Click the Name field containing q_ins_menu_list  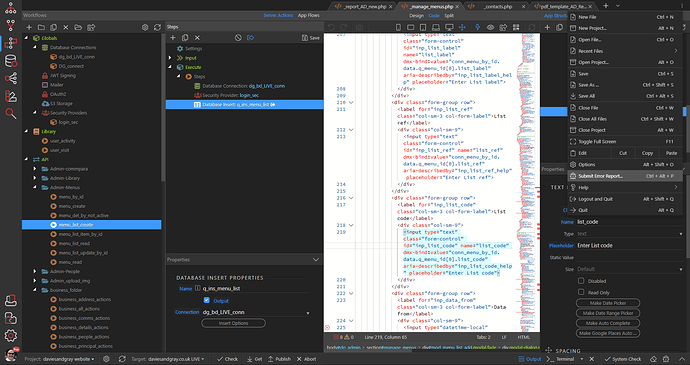[256, 289]
